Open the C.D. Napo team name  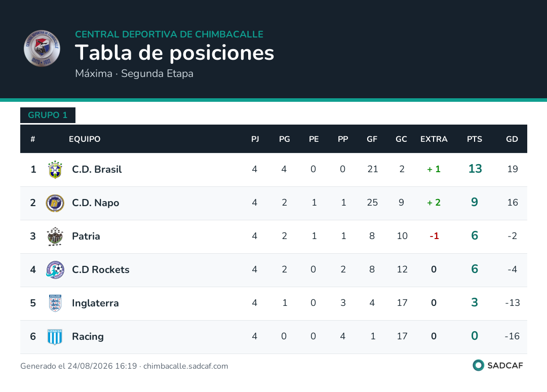(95, 203)
